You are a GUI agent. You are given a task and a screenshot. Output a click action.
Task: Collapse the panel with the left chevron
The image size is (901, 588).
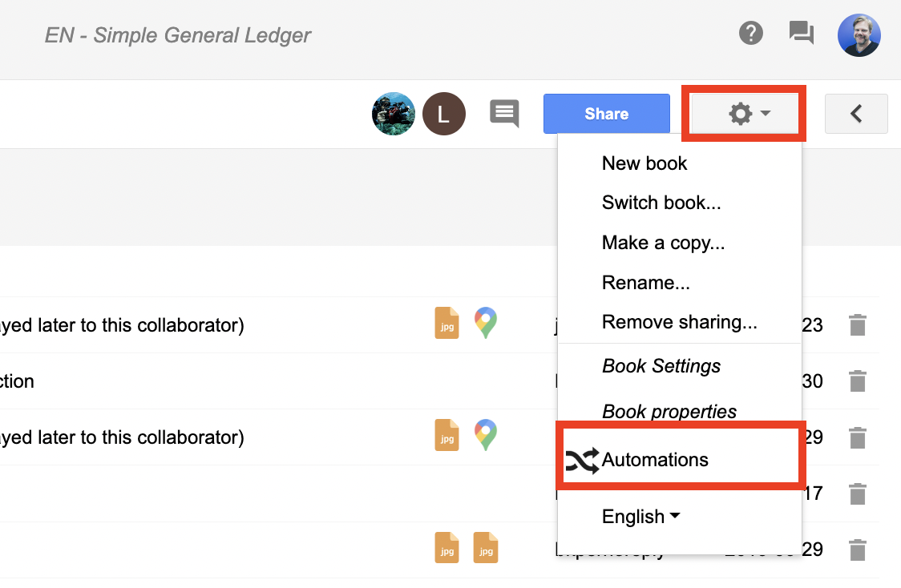pos(856,114)
